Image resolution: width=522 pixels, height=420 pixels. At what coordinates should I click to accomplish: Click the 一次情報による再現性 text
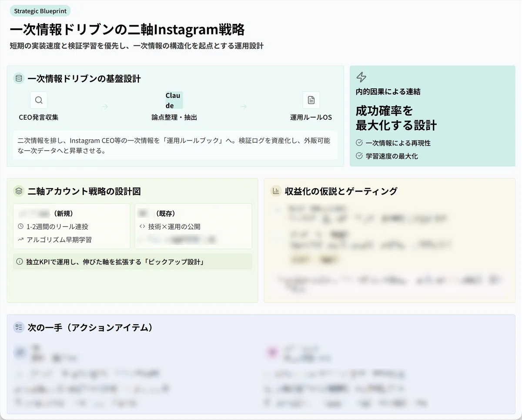tap(398, 143)
